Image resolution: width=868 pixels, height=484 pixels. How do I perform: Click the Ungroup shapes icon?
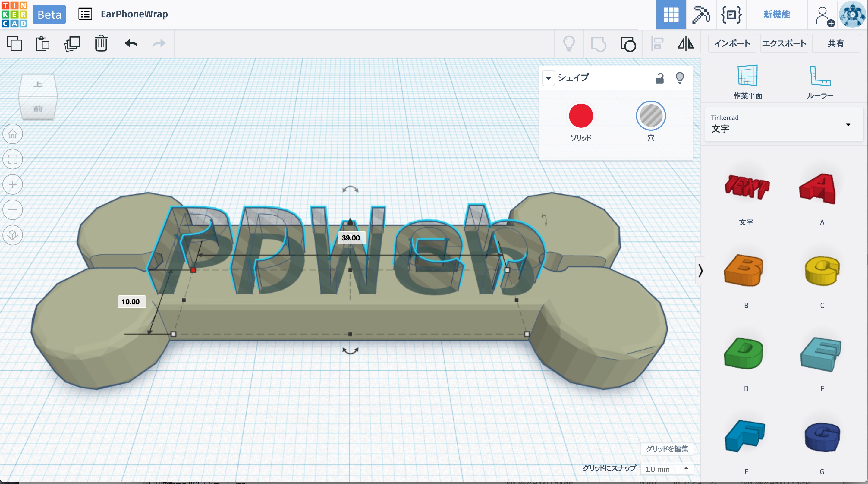(x=628, y=44)
